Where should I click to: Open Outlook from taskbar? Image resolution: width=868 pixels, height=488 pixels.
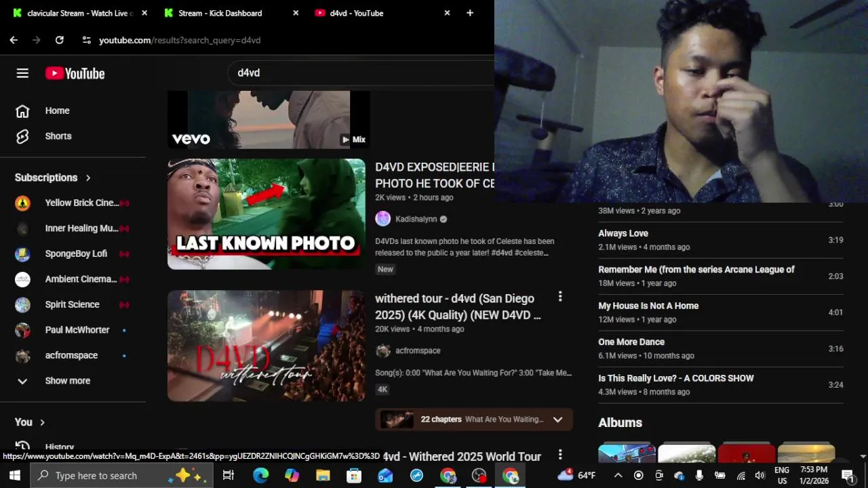(x=385, y=476)
